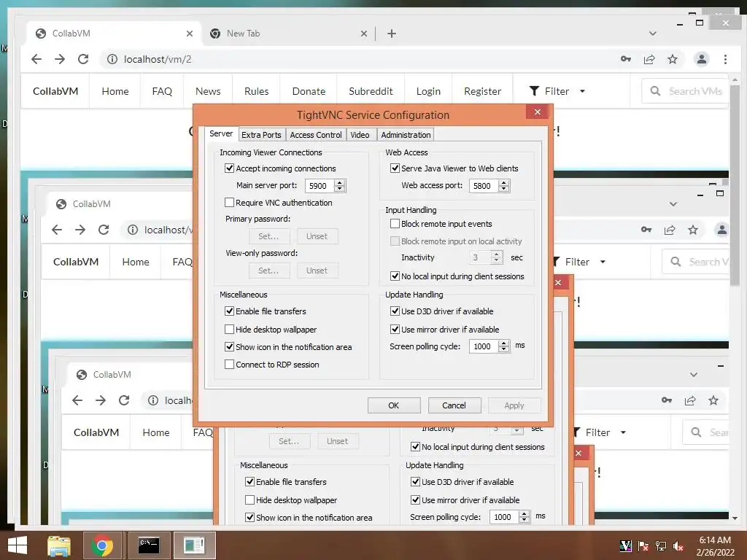Click the Main server port field 5900

coord(320,186)
